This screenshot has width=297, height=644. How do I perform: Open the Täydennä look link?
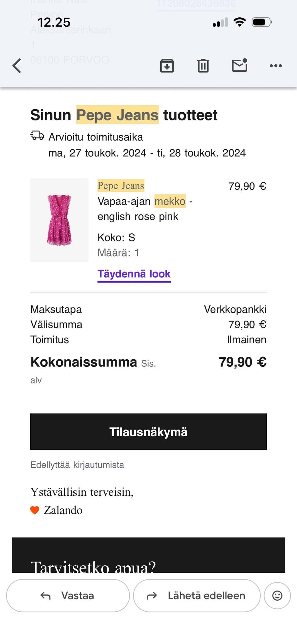pos(134,274)
